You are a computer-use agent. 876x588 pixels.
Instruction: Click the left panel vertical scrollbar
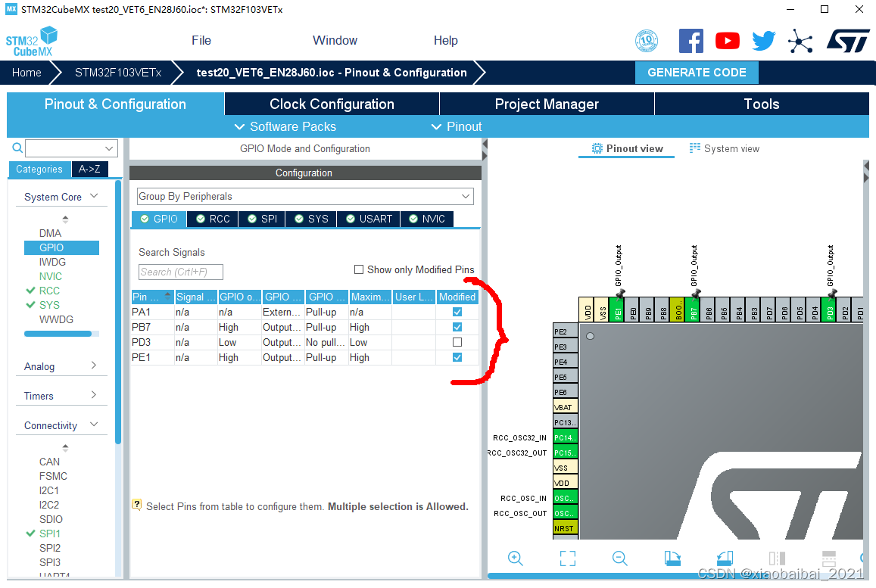118,313
